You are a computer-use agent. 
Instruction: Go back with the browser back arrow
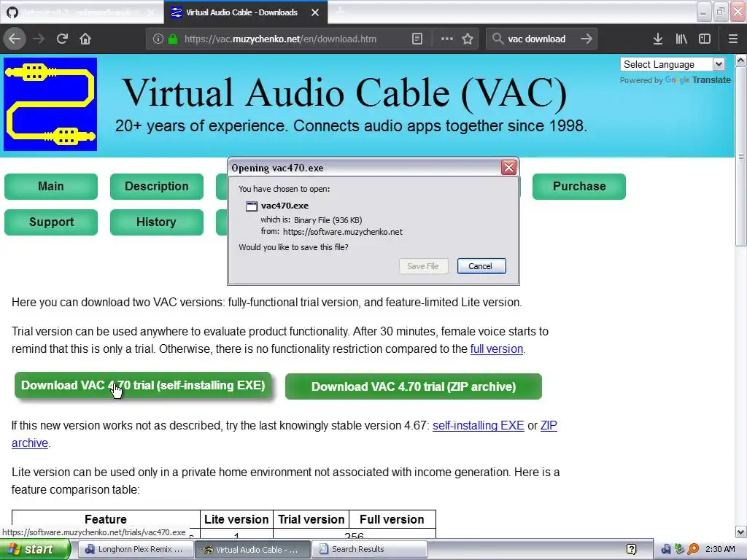coord(15,39)
